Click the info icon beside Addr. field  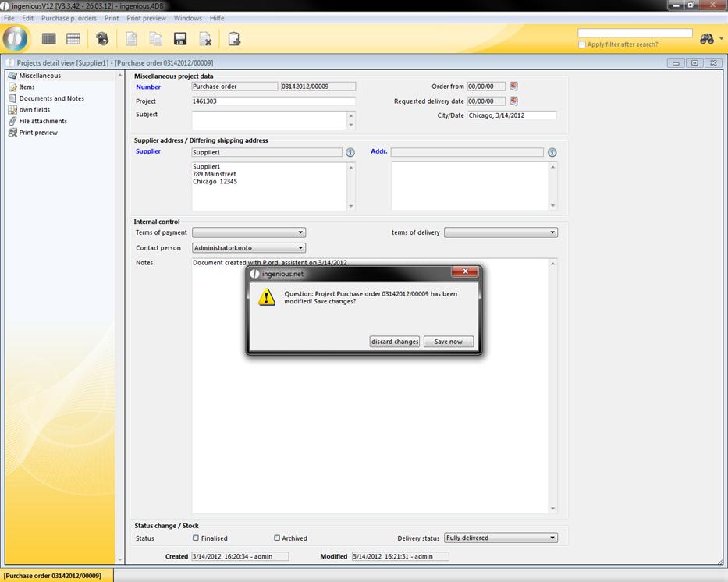tap(552, 153)
